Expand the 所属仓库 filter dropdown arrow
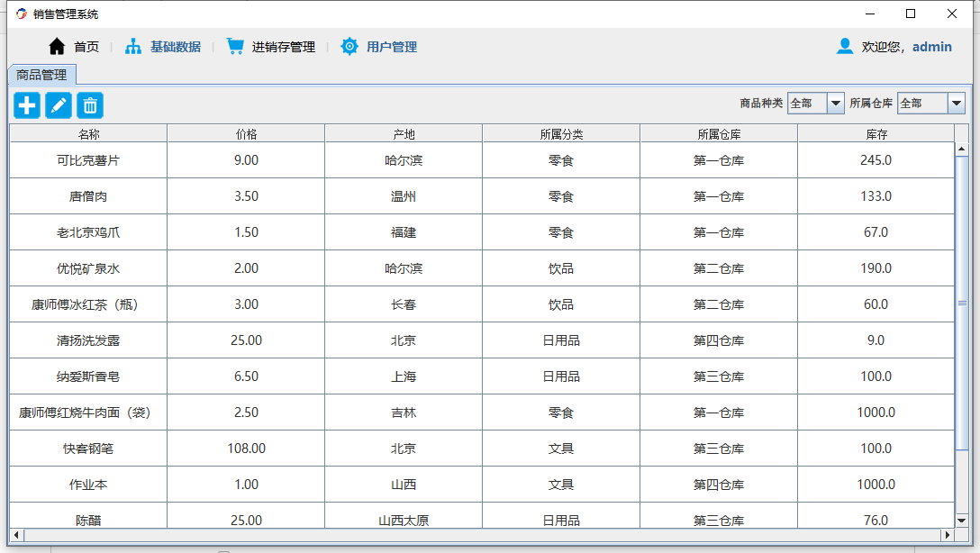The width and height of the screenshot is (980, 553). tap(957, 103)
